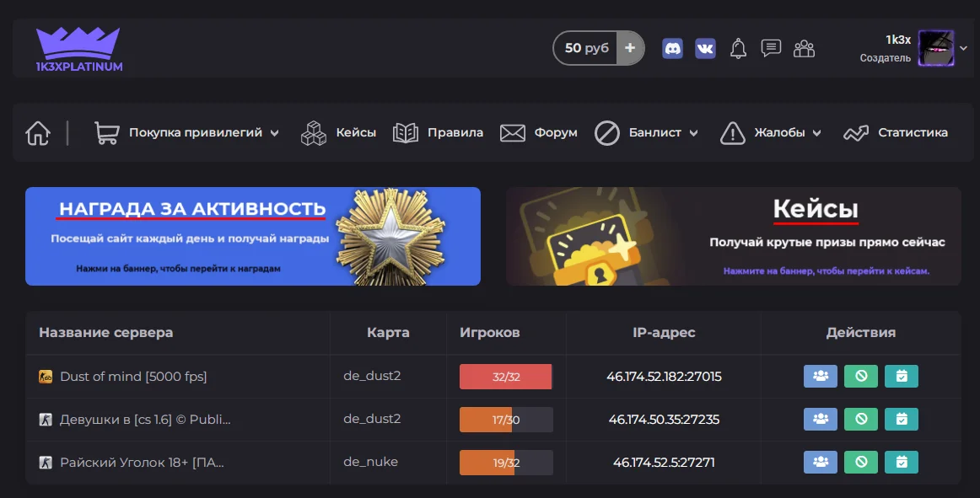Viewport: 980px width, 498px height.
Task: Open the Статистика page
Action: tap(896, 133)
